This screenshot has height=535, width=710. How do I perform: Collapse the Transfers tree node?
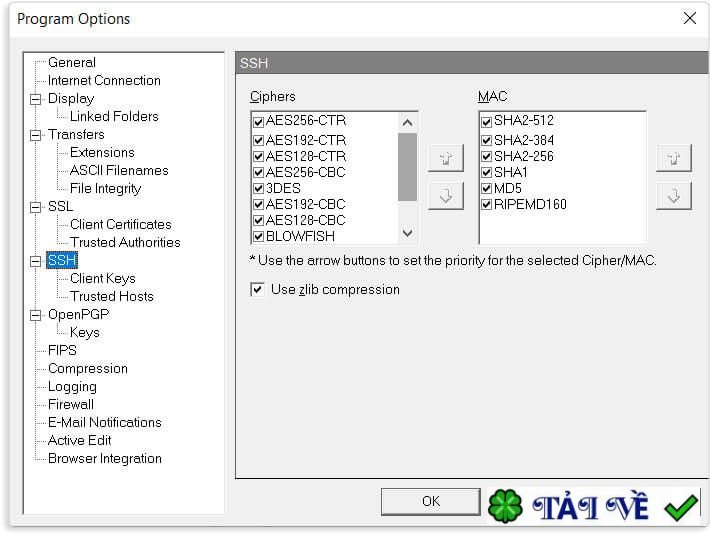click(35, 135)
